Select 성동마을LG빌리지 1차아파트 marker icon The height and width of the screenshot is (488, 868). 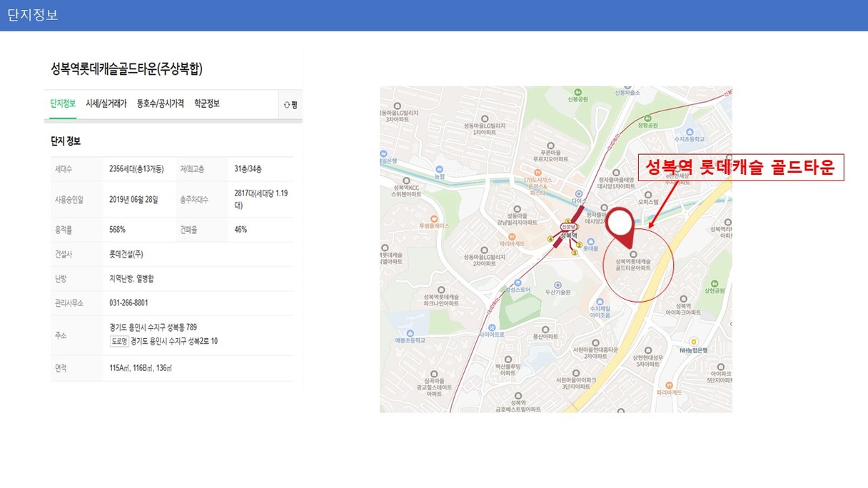pos(485,118)
